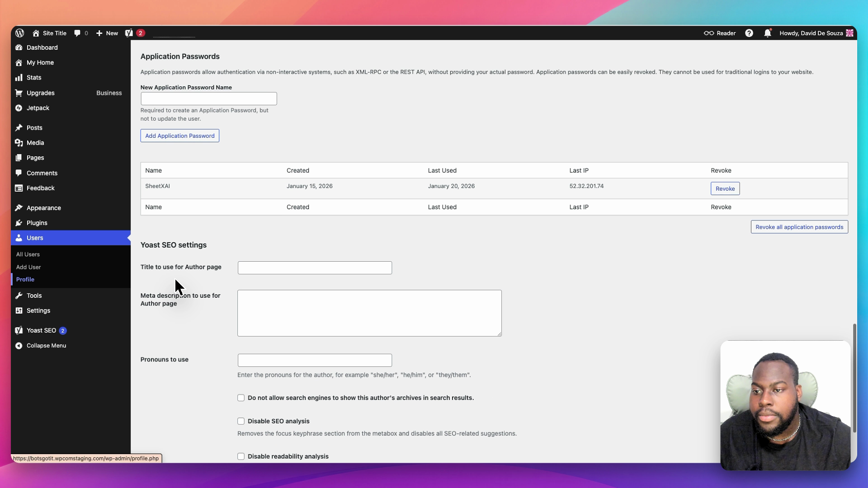Click the help question mark icon
868x488 pixels.
click(x=749, y=33)
